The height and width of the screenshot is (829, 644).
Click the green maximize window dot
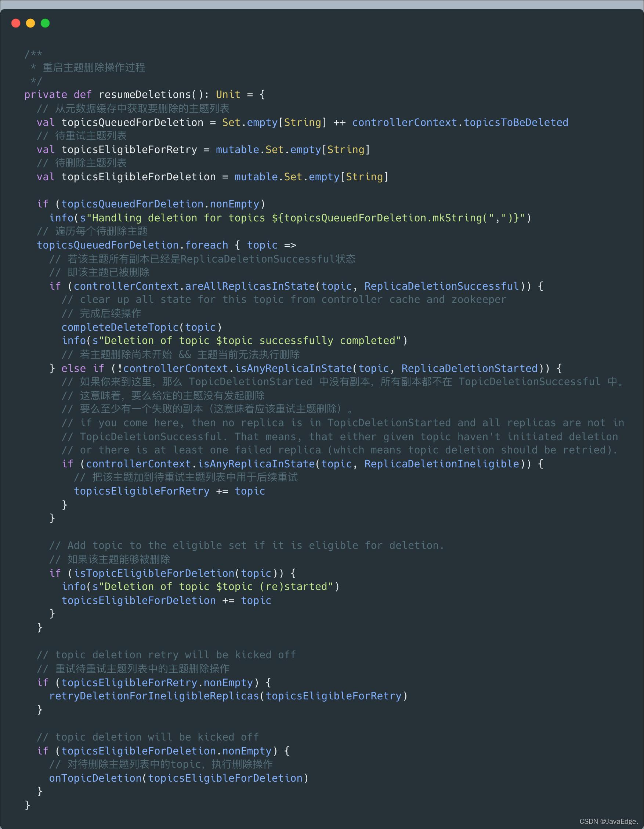coord(45,23)
